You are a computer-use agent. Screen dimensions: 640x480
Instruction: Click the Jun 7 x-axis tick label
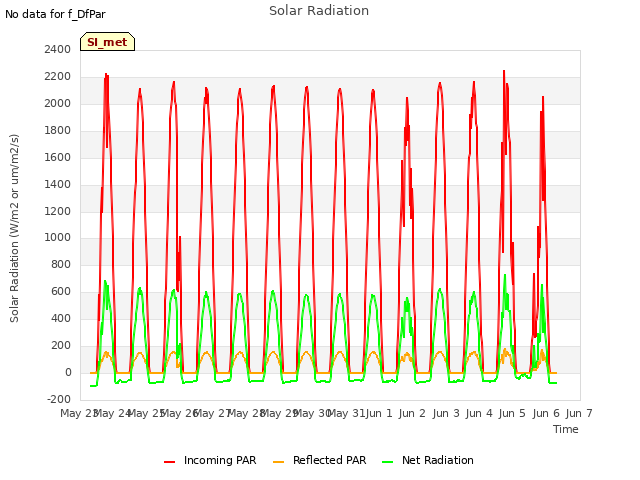pyautogui.click(x=579, y=413)
